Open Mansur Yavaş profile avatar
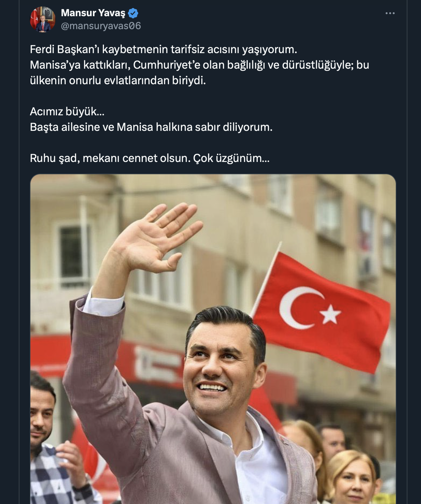The image size is (421, 504). click(x=42, y=19)
